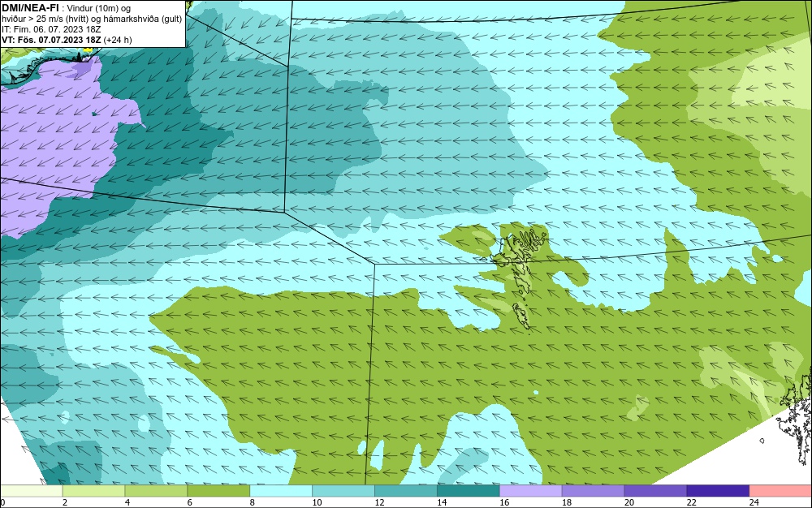Click the 16–18 m/s lavender legend swatch
This screenshot has width=812, height=508.
pyautogui.click(x=531, y=491)
